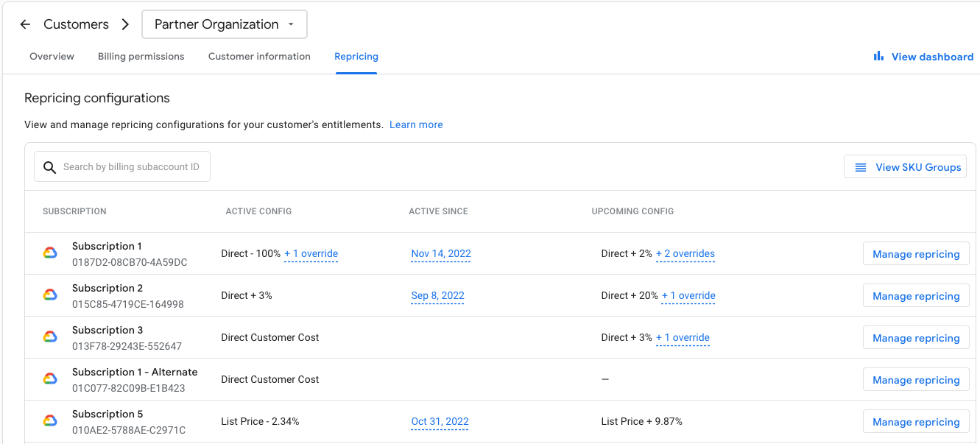This screenshot has width=980, height=444.
Task: Click the back arrow to return to Customers
Action: 24,24
